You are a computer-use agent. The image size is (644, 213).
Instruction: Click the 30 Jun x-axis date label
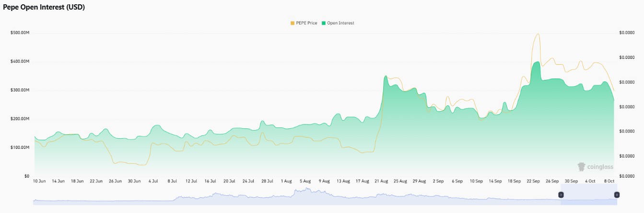pyautogui.click(x=134, y=181)
